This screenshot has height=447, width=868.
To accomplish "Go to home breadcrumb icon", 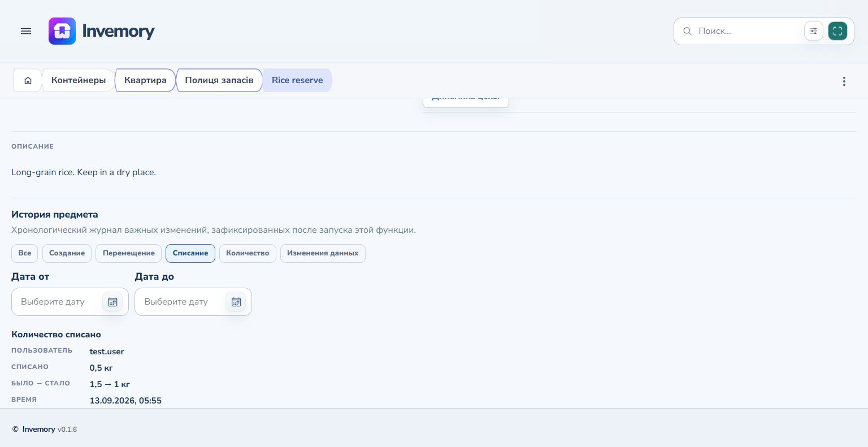I will 28,80.
